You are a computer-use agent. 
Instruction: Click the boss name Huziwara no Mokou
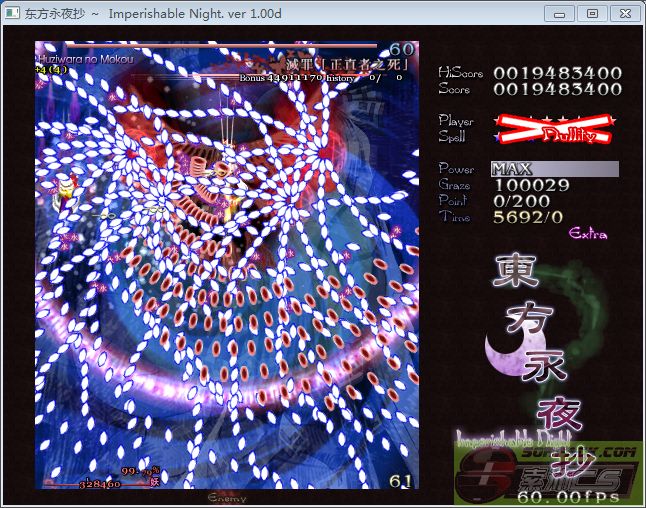[x=86, y=59]
